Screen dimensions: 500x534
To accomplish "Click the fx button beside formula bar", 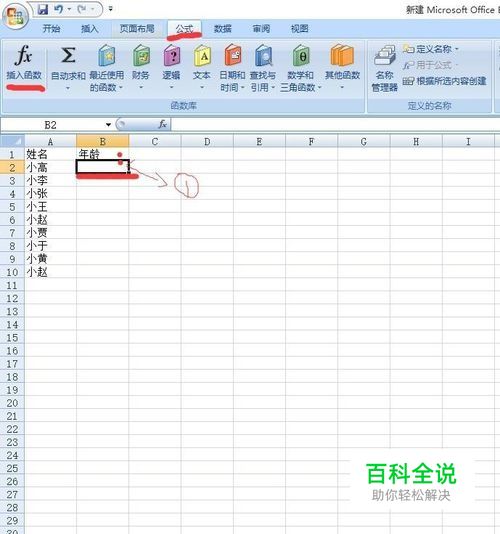I will pyautogui.click(x=162, y=125).
